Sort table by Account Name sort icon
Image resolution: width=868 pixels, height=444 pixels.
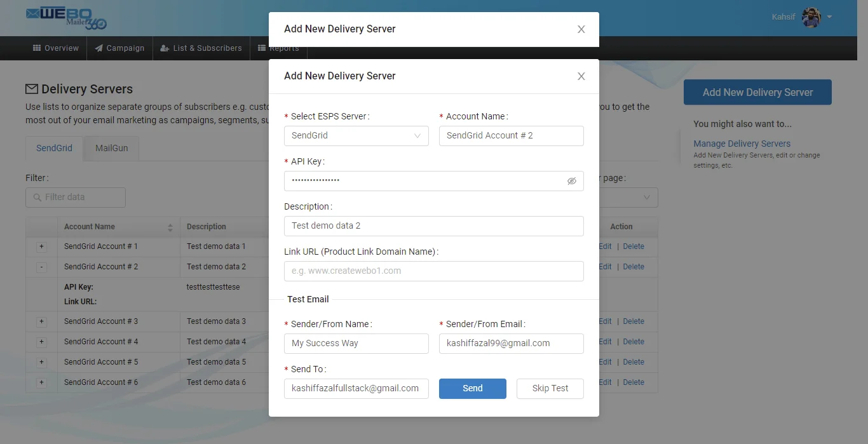(170, 227)
